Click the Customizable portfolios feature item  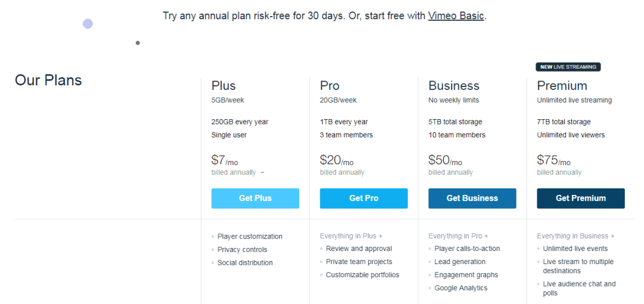(363, 275)
